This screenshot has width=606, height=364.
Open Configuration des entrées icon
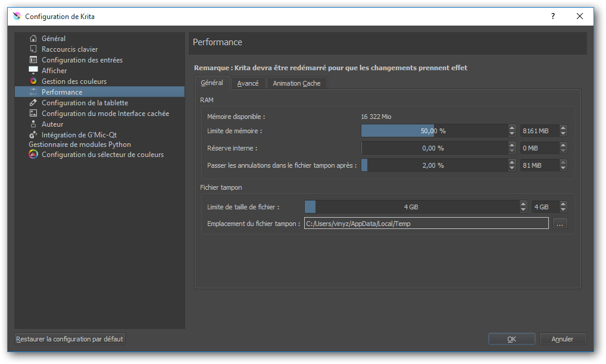pos(33,60)
